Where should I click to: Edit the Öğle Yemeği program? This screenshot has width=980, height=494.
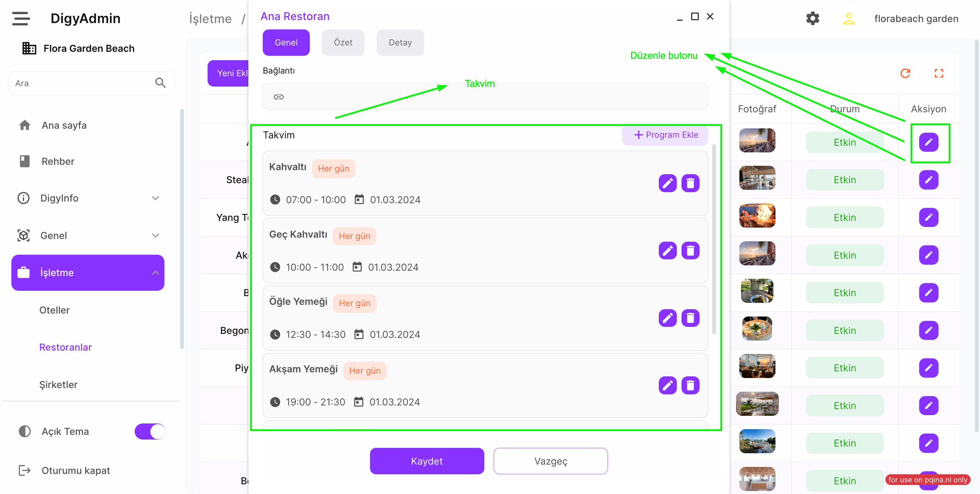(667, 318)
